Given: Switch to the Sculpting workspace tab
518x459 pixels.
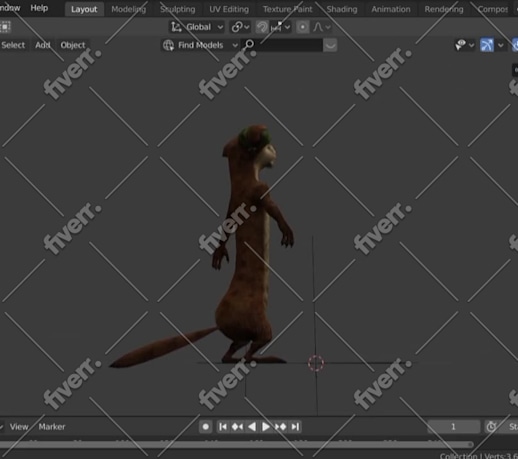Looking at the screenshot, I should 178,9.
